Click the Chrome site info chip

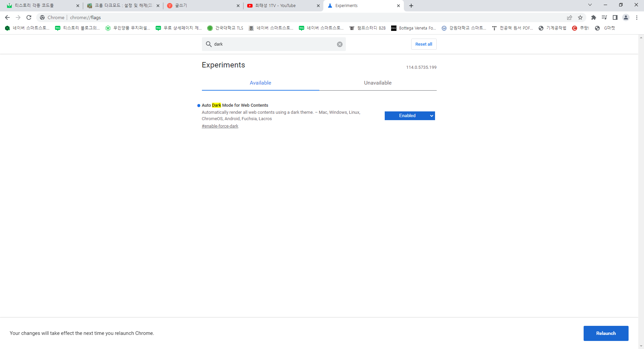coord(52,17)
